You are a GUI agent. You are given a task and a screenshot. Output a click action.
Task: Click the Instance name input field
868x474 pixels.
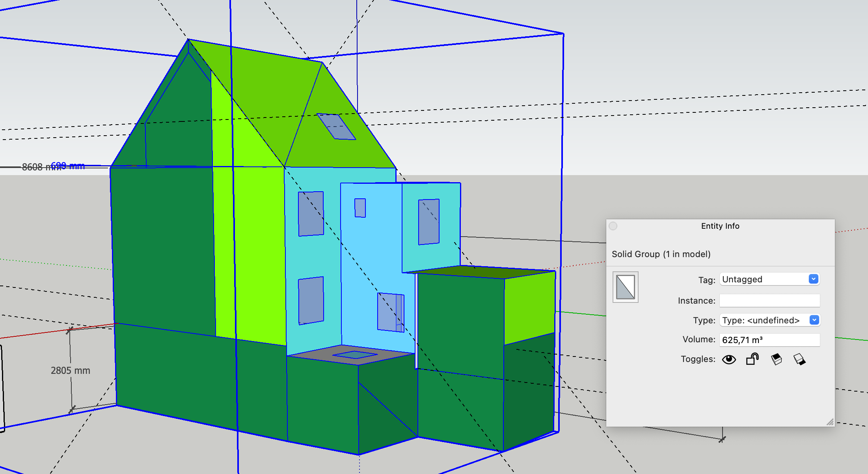[x=769, y=300]
